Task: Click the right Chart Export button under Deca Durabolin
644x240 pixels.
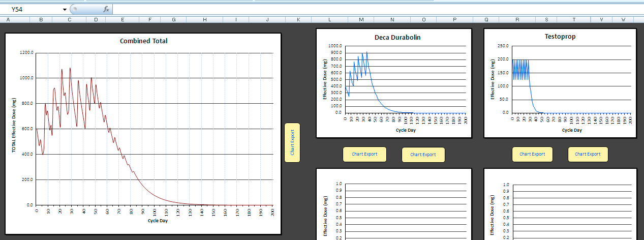Action: pyautogui.click(x=423, y=155)
